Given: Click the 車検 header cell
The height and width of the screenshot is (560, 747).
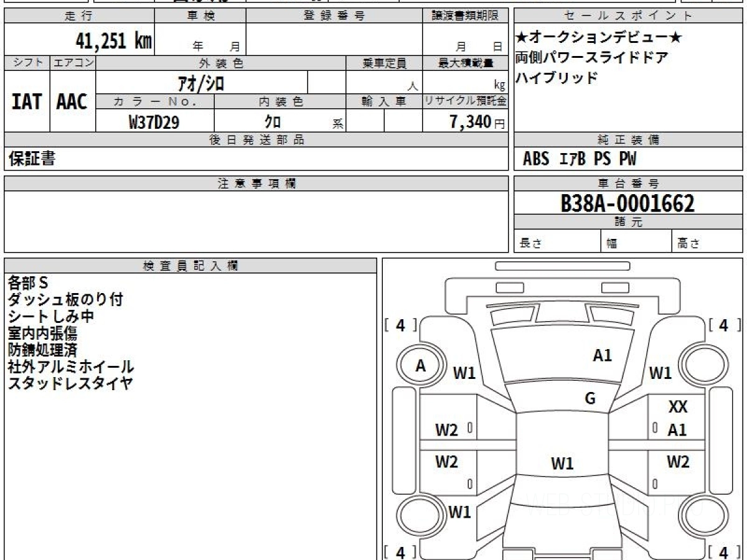Looking at the screenshot, I should click(x=200, y=16).
